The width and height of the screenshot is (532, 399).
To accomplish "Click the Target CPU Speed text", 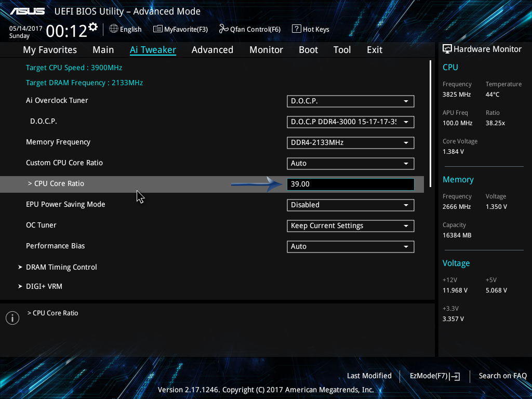I will pos(74,68).
